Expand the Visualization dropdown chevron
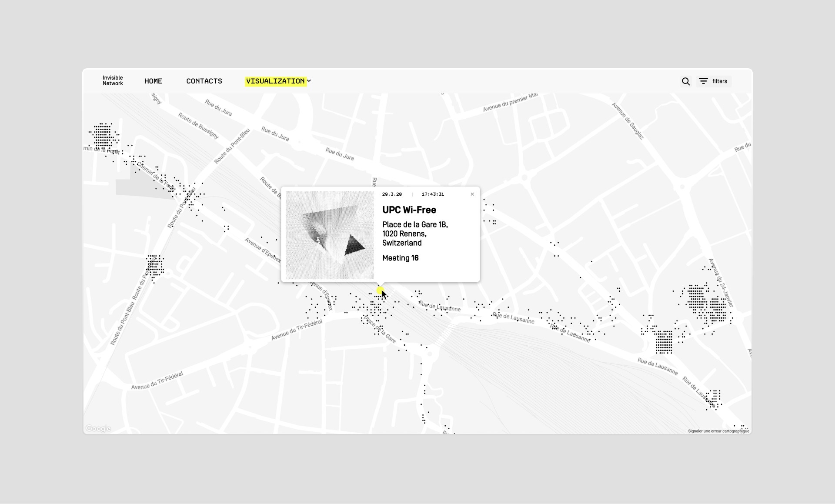835x504 pixels. pyautogui.click(x=309, y=81)
